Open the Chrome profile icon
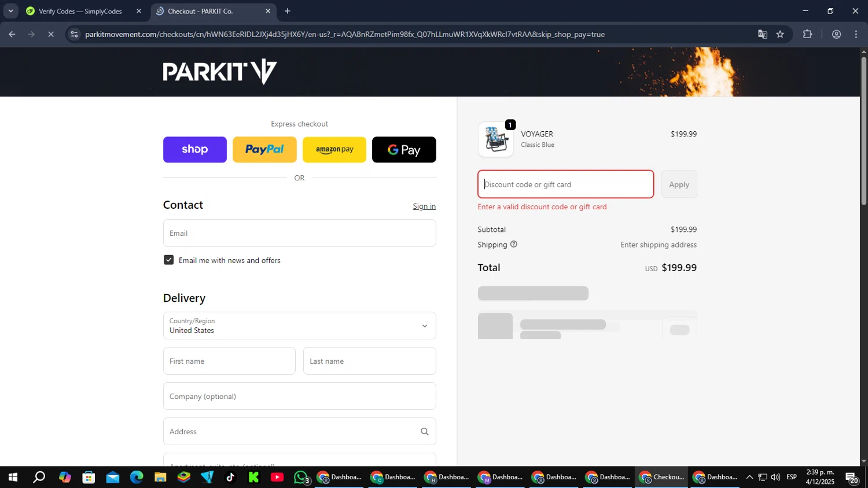868x488 pixels. 836,34
